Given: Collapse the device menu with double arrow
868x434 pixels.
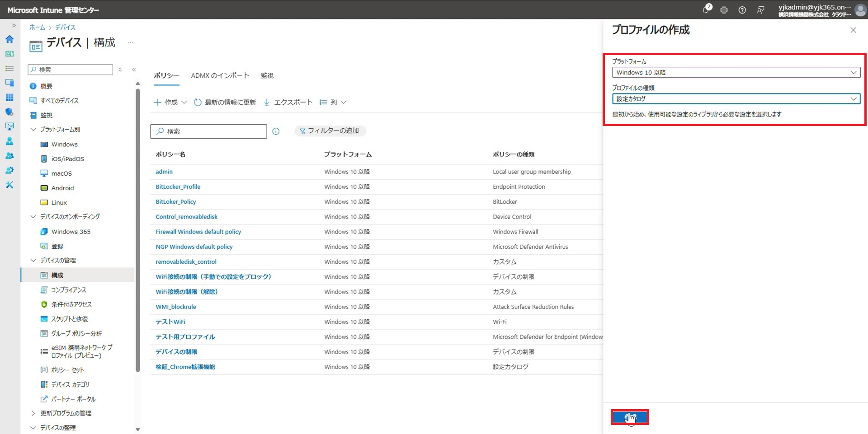Looking at the screenshot, I should coord(134,70).
